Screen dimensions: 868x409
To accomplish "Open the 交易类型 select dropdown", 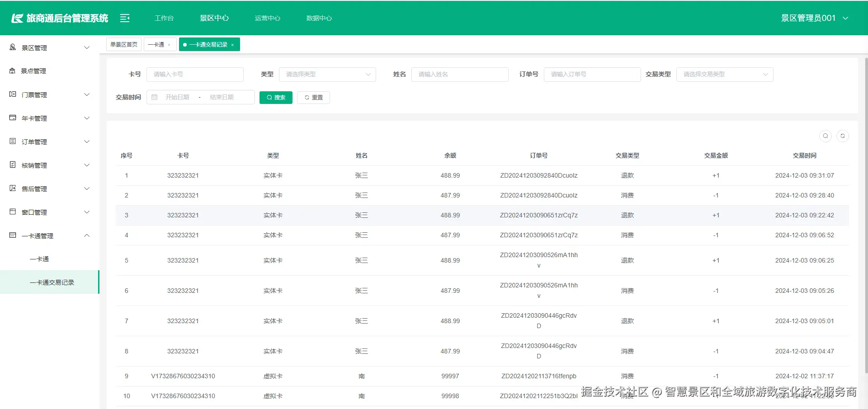I will [725, 74].
